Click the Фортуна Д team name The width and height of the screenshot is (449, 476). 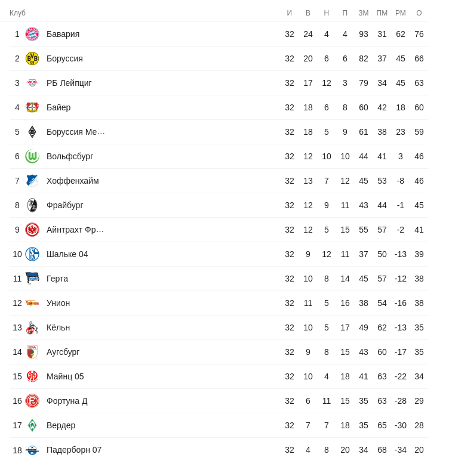pos(67,401)
